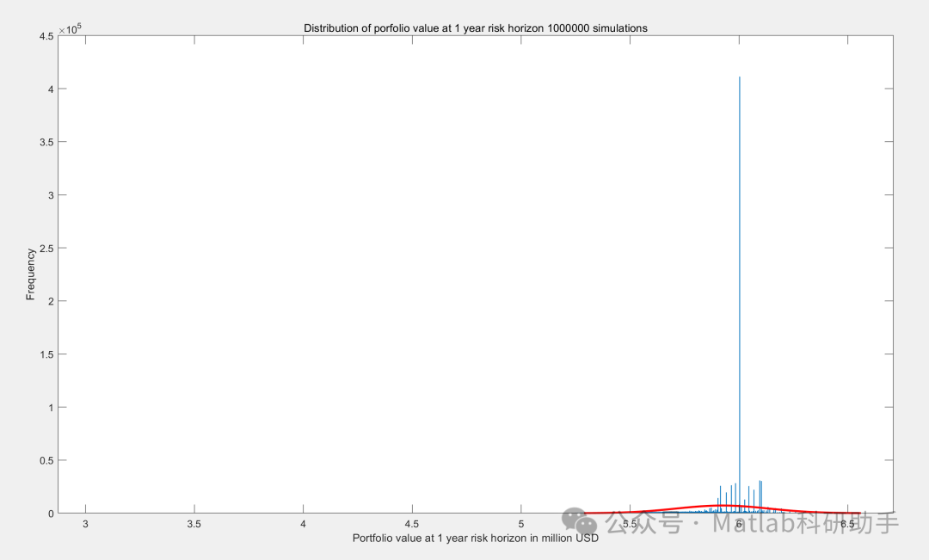Screen dimensions: 929x560
Task: Click x-axis tick label 3
Action: [85, 524]
